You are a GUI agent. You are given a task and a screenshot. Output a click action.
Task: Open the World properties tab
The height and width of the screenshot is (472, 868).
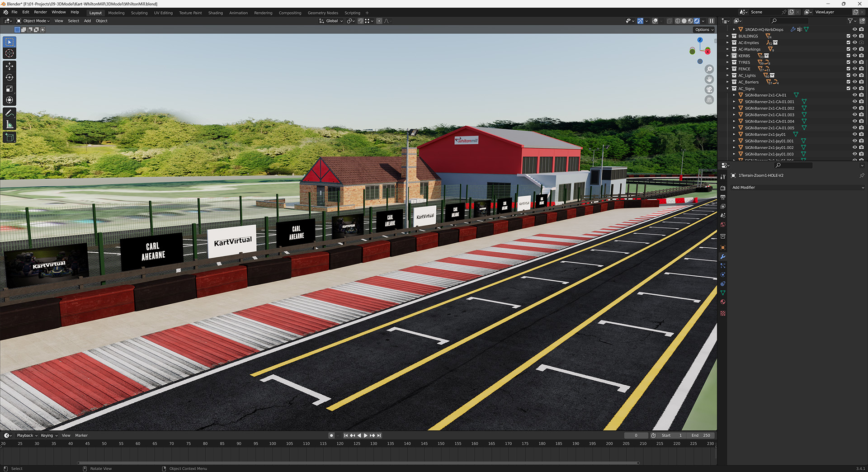(723, 225)
